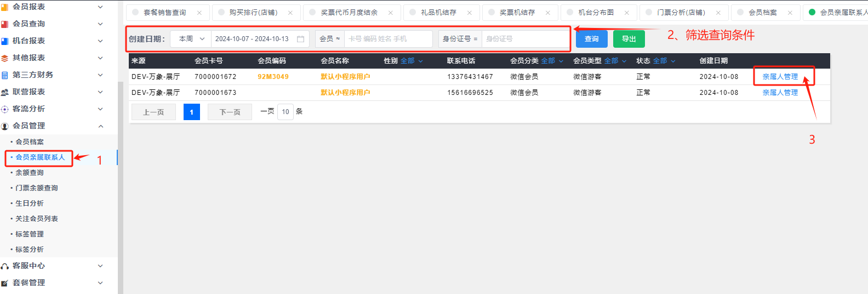The width and height of the screenshot is (868, 294).
Task: Open 生日分析 in sidebar submenu
Action: 30,203
